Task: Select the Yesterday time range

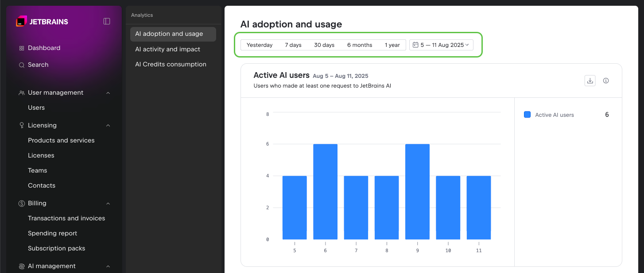Action: pyautogui.click(x=260, y=45)
